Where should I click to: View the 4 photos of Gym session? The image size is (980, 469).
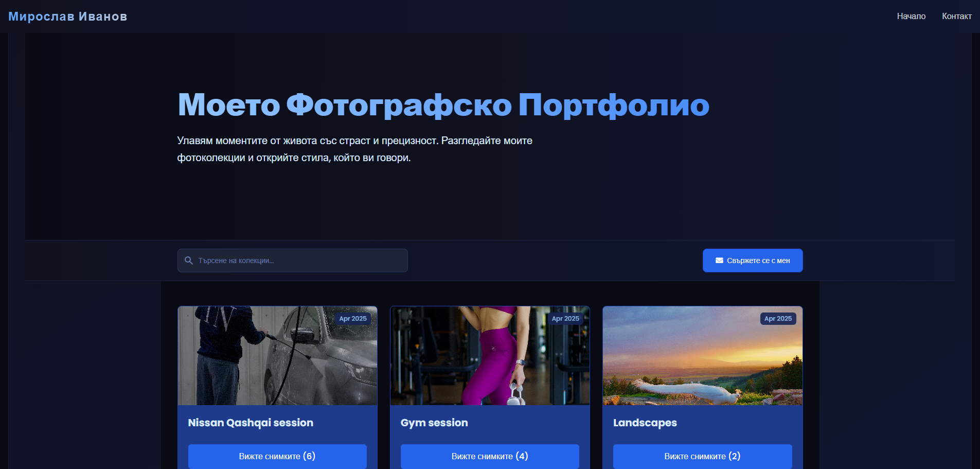[490, 456]
